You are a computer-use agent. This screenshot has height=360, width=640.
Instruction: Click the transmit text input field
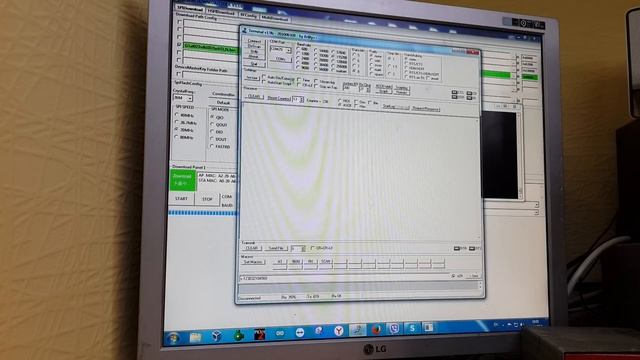344,278
